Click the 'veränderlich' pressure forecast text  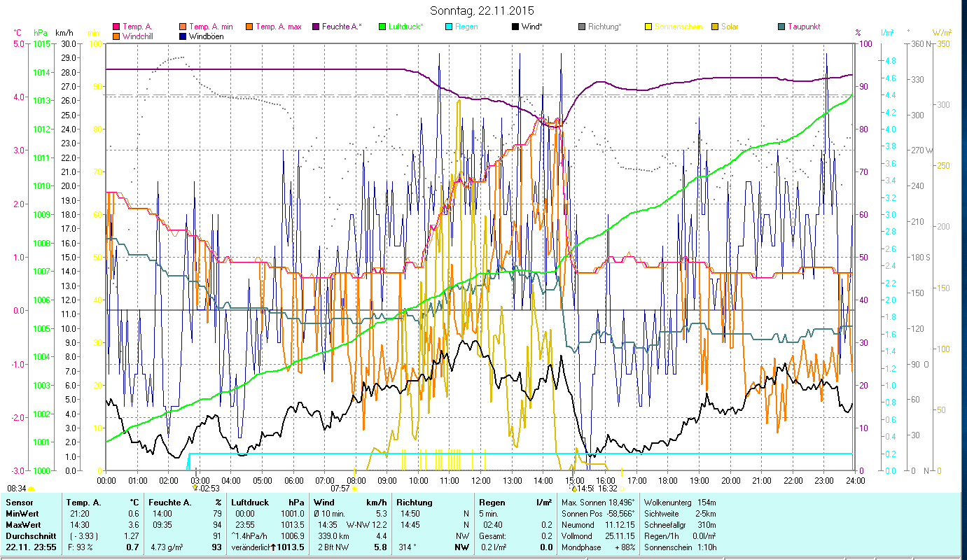point(251,547)
